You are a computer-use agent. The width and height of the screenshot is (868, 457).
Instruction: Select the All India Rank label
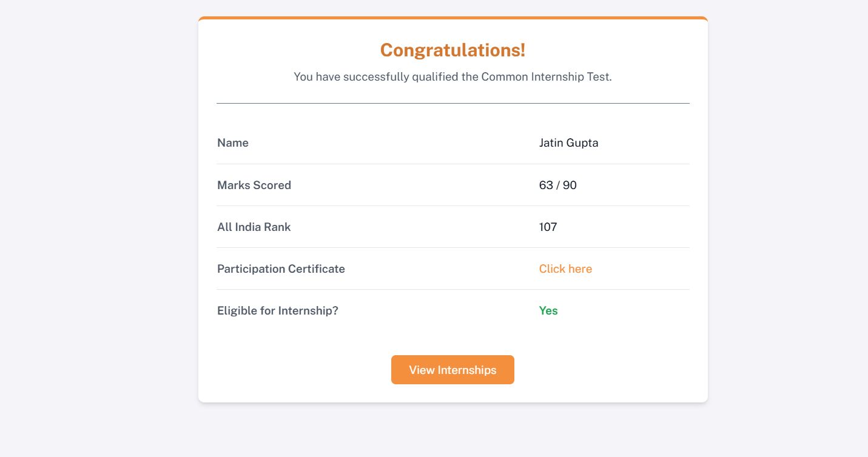click(254, 227)
